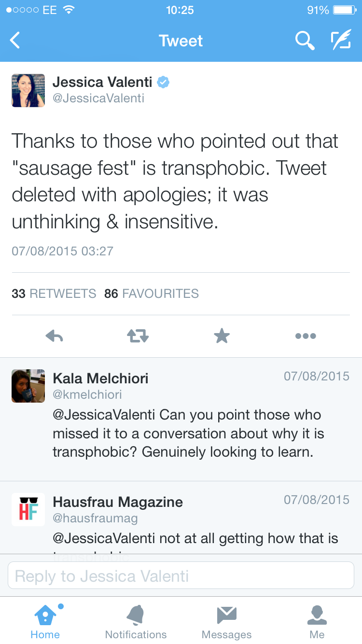View the 33 Retweets list
The image size is (362, 644).
click(54, 294)
